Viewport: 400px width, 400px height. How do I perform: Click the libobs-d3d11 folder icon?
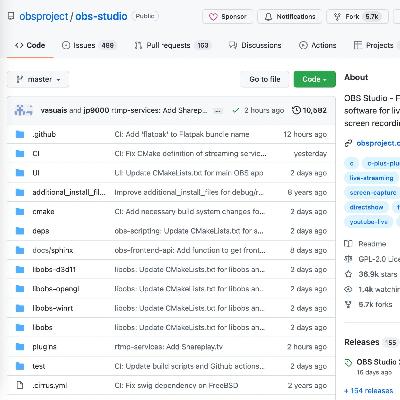(20, 269)
